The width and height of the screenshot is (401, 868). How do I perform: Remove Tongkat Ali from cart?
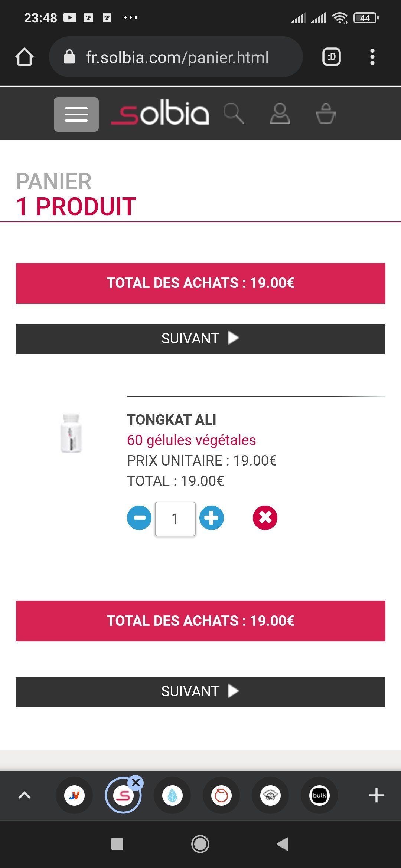click(x=265, y=518)
